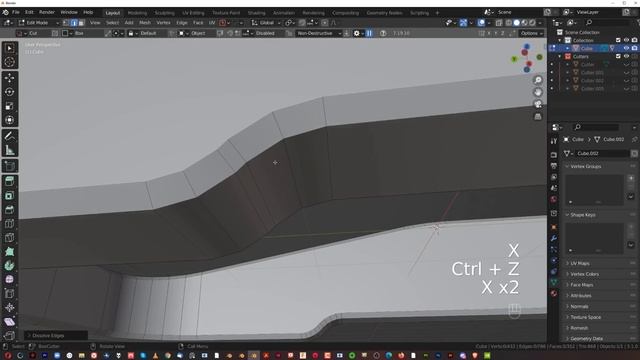Open the Window menu
The image size is (640, 360).
point(69,12)
